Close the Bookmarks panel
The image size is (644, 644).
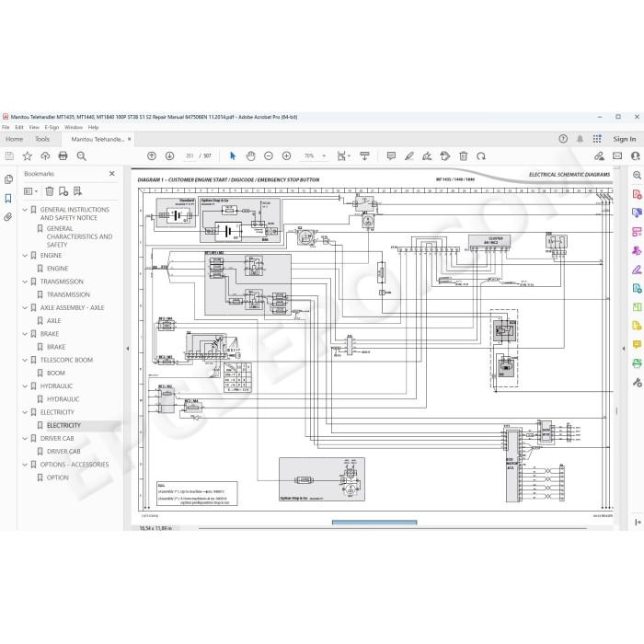(x=111, y=174)
